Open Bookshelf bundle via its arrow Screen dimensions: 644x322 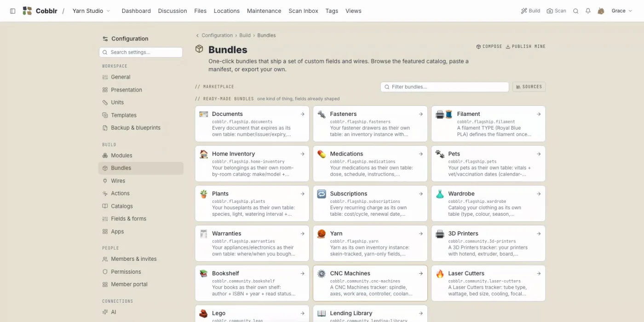coord(303,274)
